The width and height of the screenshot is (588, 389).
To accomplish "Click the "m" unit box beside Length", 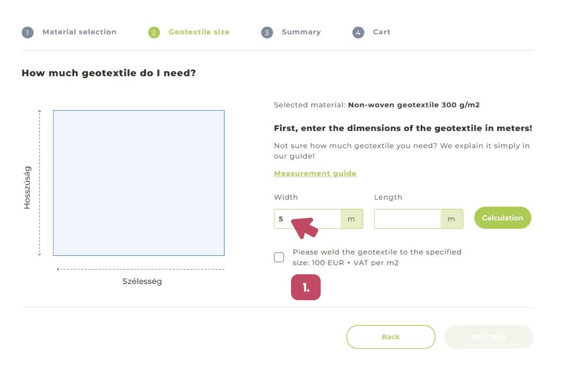I will [451, 219].
